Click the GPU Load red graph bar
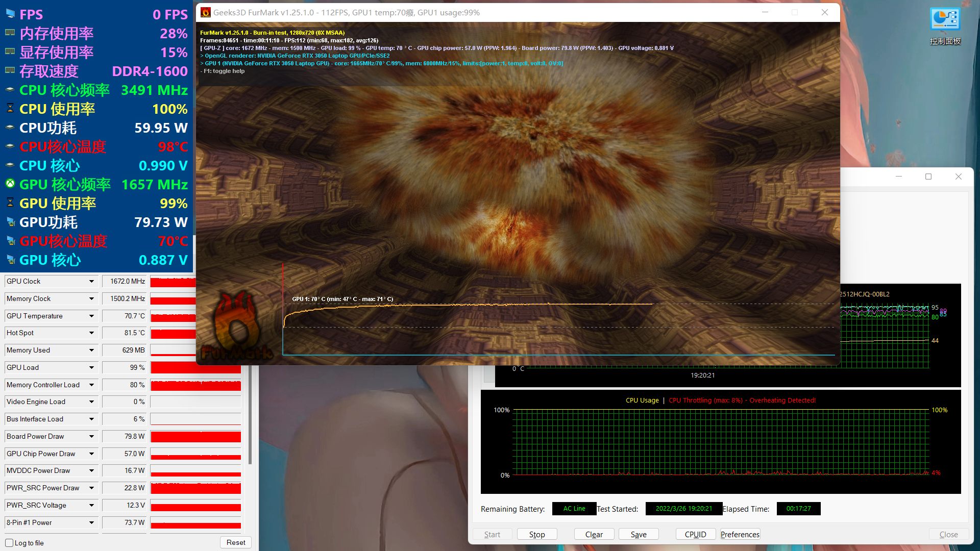Image resolution: width=980 pixels, height=551 pixels. point(195,368)
